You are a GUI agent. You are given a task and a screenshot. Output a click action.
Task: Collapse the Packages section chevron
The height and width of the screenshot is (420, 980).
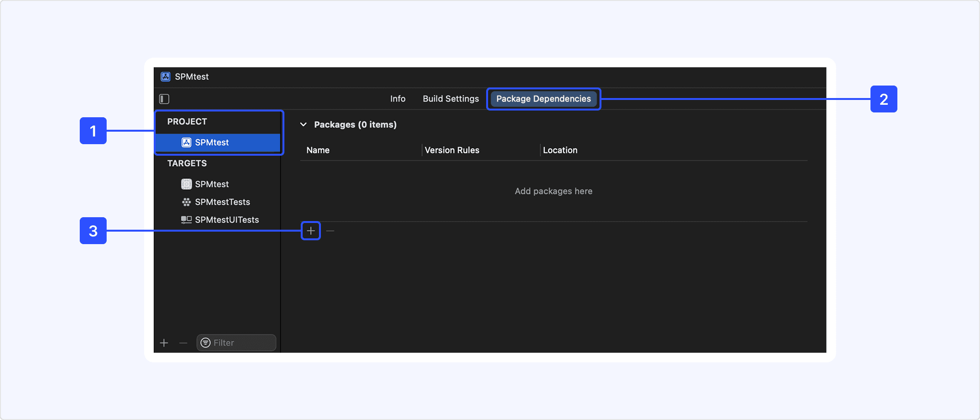(x=304, y=124)
